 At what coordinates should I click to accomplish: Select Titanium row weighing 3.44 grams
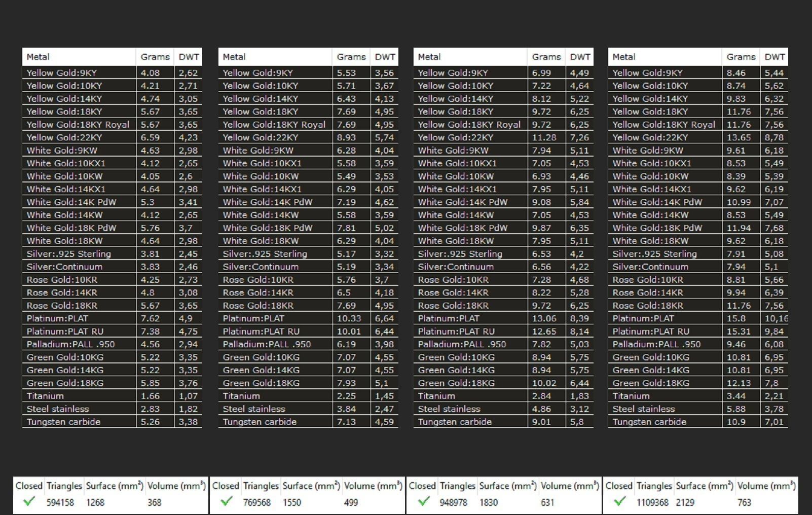pyautogui.click(x=698, y=396)
